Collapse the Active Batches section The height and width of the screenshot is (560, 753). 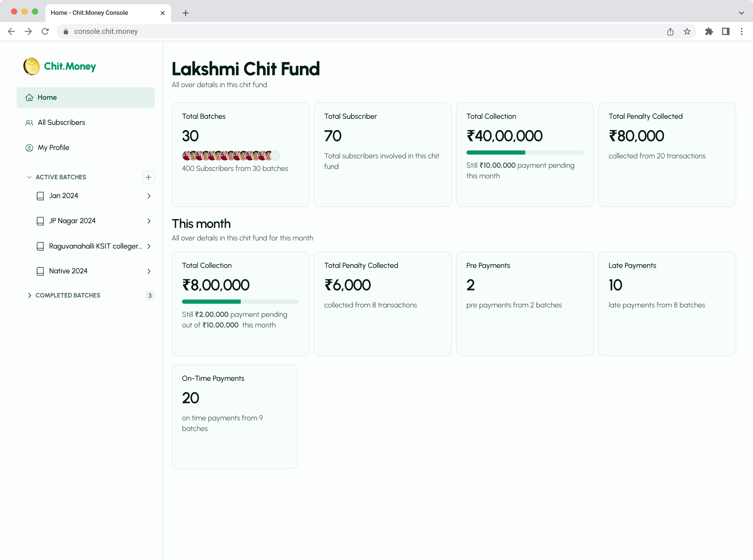tap(29, 177)
